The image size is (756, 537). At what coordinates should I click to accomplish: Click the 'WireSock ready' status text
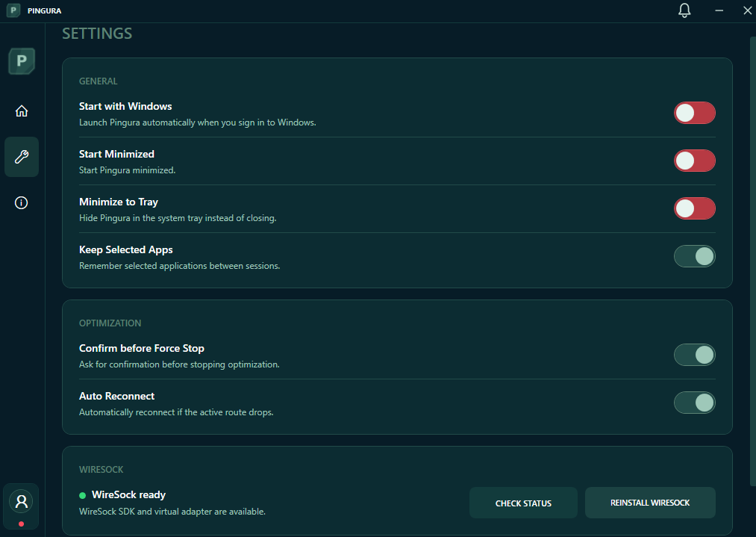(x=128, y=494)
